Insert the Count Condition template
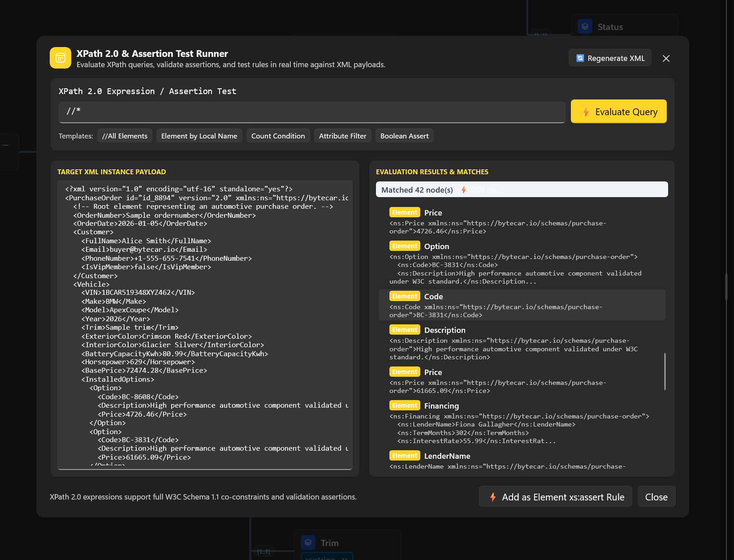The width and height of the screenshot is (734, 560). coord(278,136)
